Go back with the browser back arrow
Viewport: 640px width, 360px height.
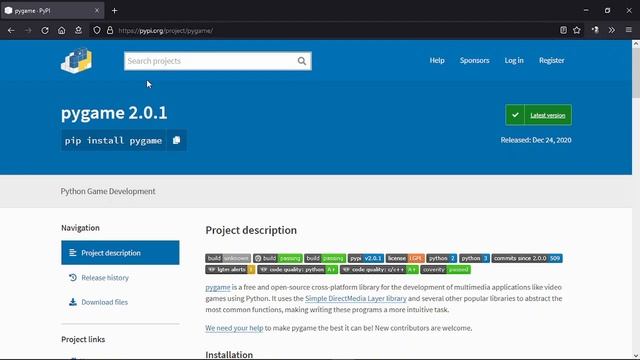coord(11,31)
